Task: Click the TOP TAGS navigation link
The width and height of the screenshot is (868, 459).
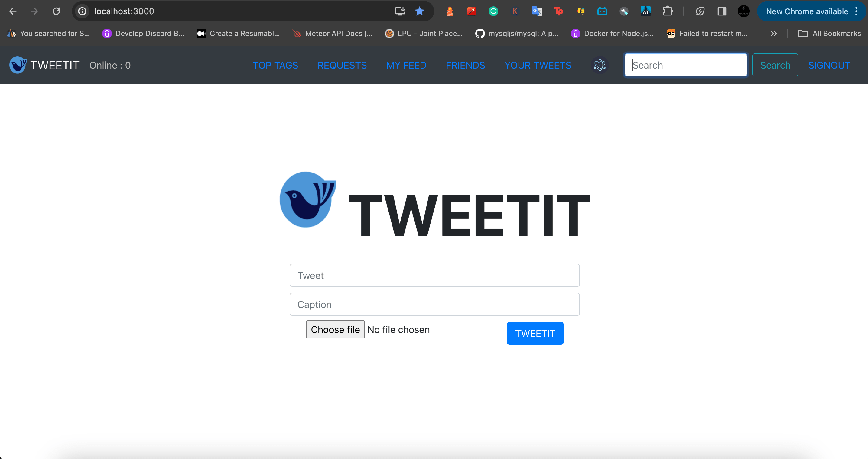Action: click(275, 65)
